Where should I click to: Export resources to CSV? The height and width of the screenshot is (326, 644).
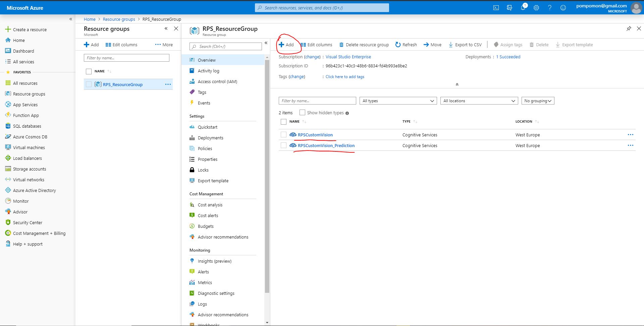pos(465,45)
